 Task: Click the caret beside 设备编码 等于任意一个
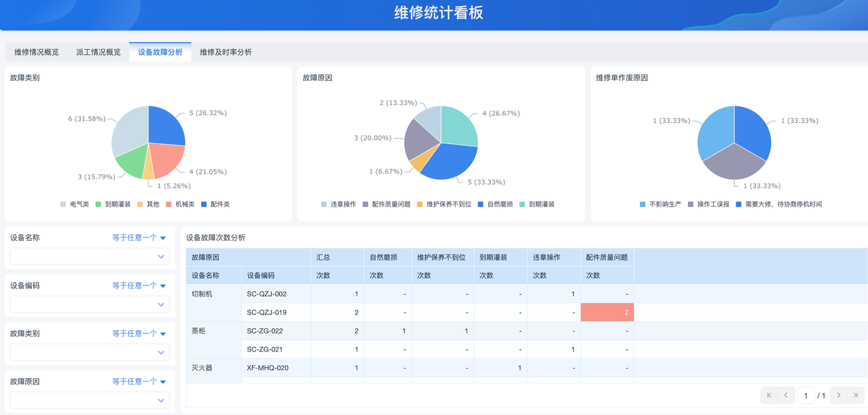163,286
